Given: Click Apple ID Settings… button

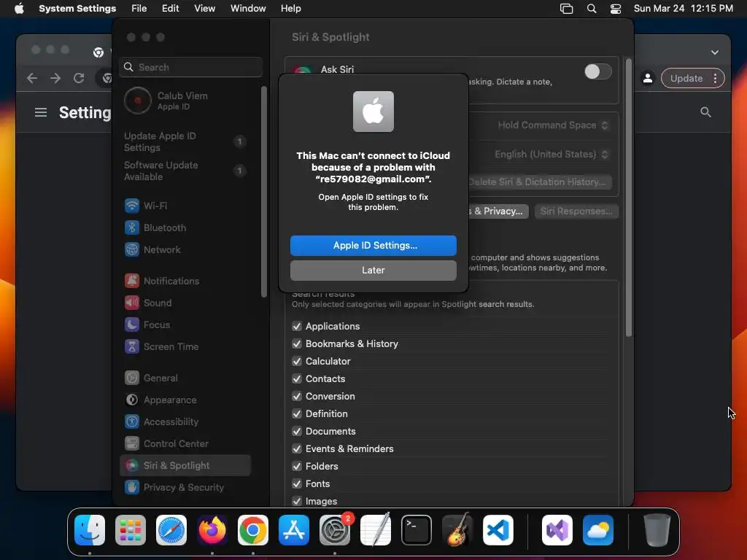Looking at the screenshot, I should 373,245.
